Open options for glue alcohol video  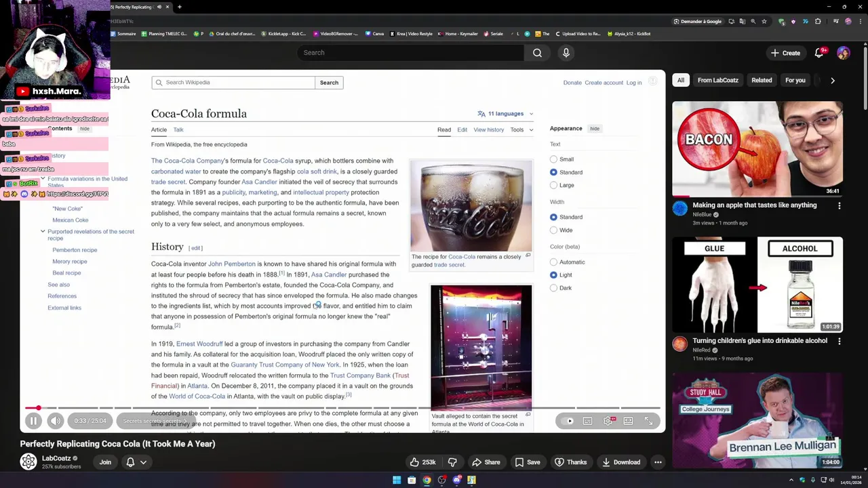pyautogui.click(x=840, y=341)
